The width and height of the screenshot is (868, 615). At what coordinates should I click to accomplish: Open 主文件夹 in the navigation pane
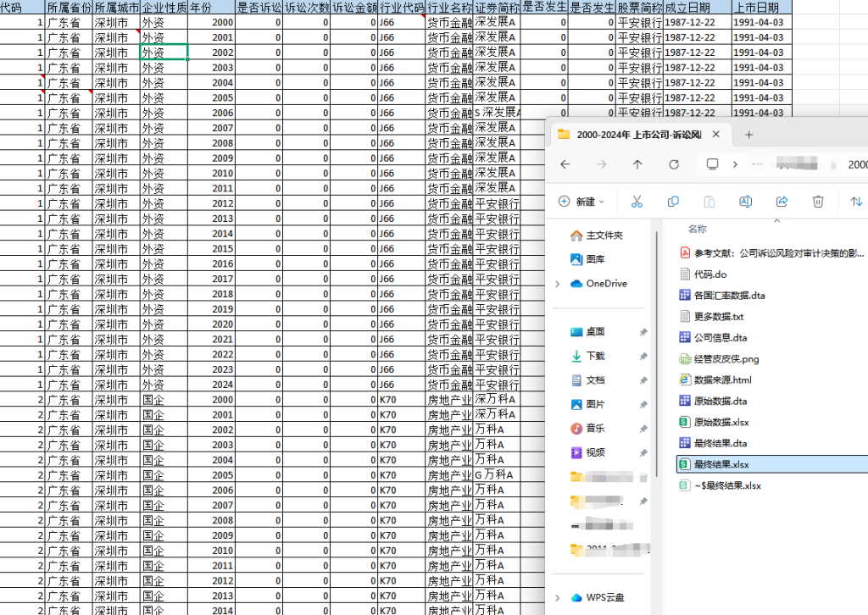pos(604,235)
